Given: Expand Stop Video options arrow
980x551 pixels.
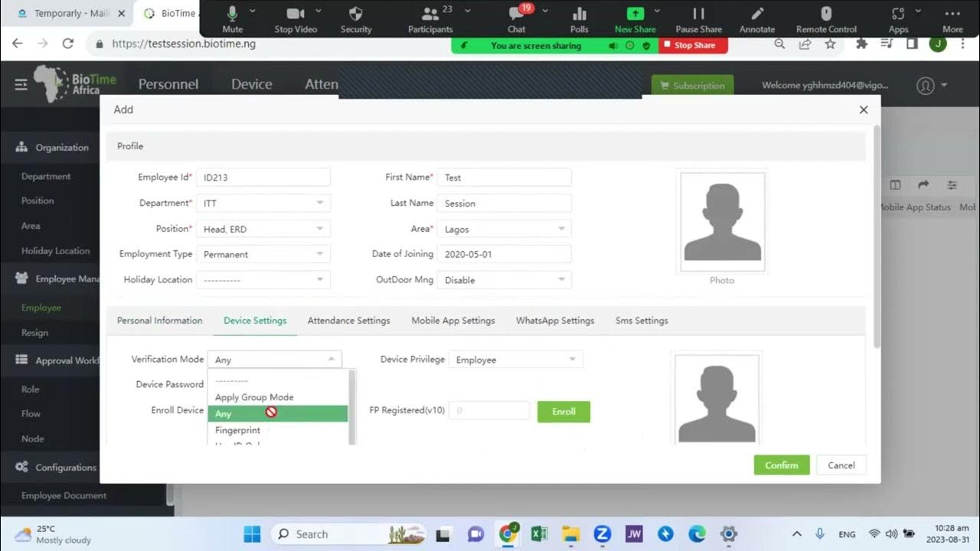Looking at the screenshot, I should click(x=318, y=11).
